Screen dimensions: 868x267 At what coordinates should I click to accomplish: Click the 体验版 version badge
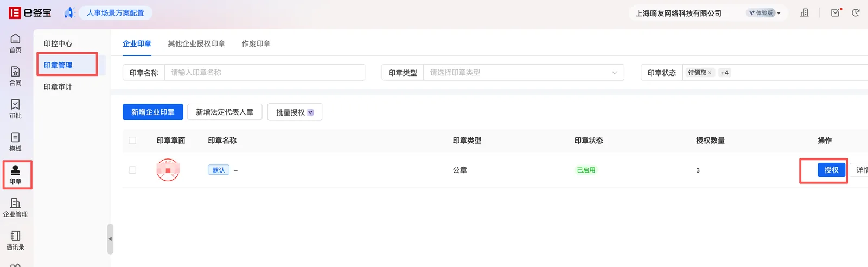click(x=761, y=13)
